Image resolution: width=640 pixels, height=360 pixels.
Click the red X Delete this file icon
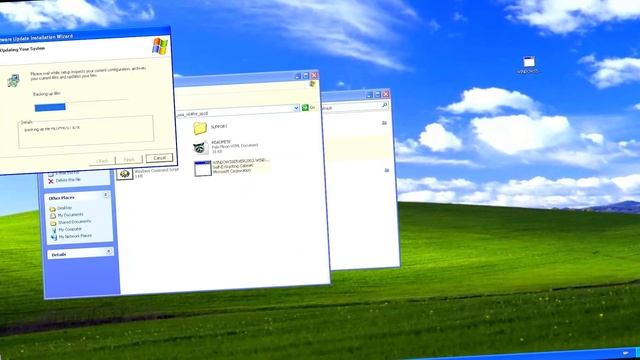tap(51, 181)
